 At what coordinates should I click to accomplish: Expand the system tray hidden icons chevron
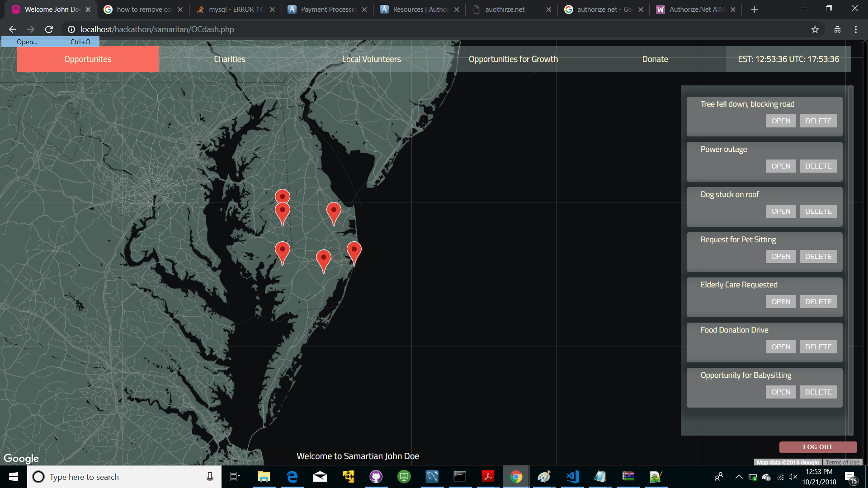[x=739, y=477]
